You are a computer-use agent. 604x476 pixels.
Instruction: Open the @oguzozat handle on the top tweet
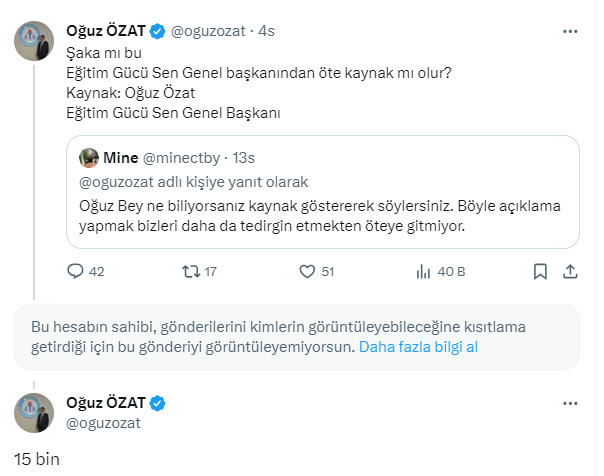coord(211,31)
